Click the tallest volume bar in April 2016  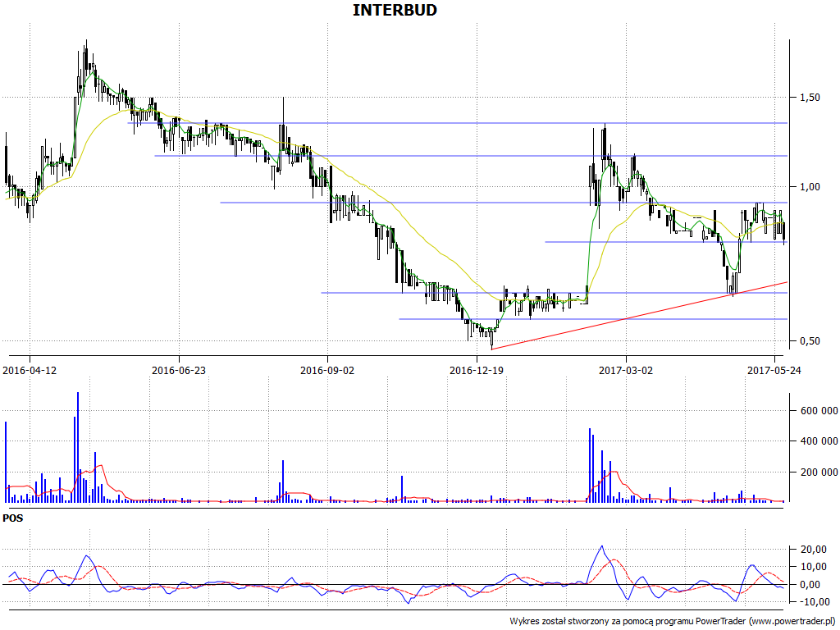(x=78, y=447)
